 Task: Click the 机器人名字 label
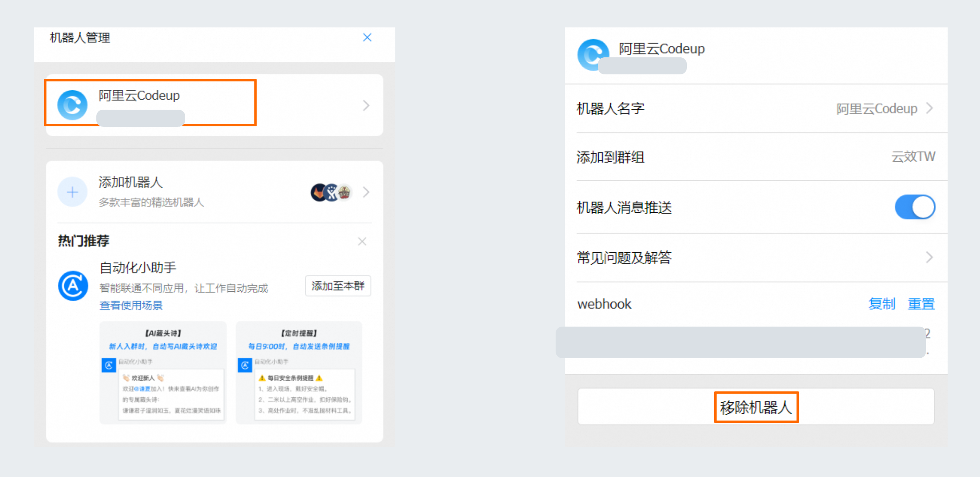[x=610, y=109]
